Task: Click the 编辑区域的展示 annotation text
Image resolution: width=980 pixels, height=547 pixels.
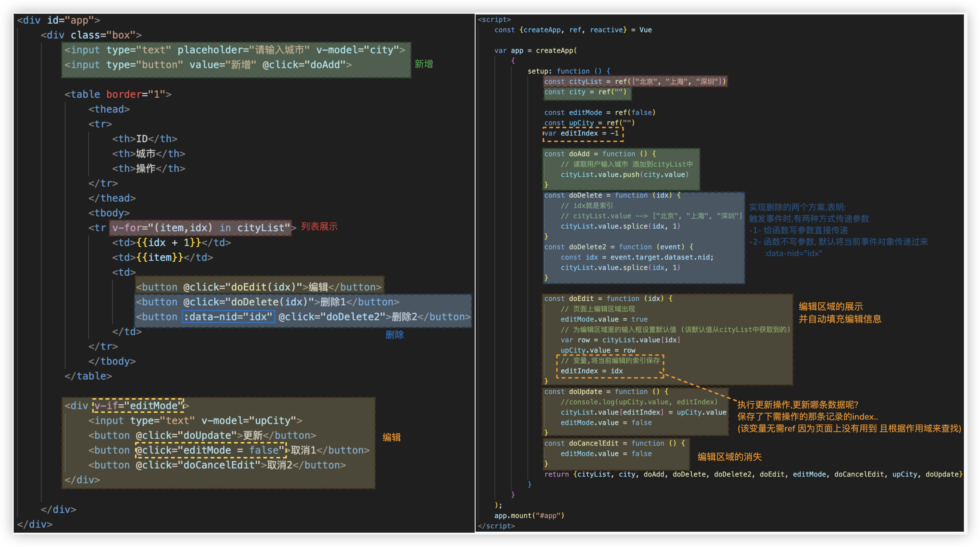Action: pyautogui.click(x=830, y=307)
